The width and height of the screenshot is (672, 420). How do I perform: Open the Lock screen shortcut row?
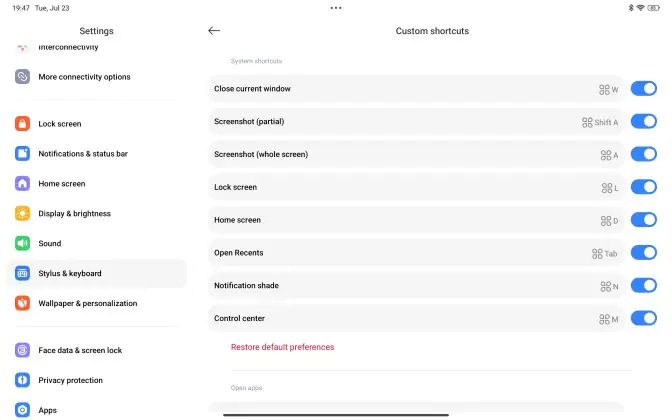point(415,187)
